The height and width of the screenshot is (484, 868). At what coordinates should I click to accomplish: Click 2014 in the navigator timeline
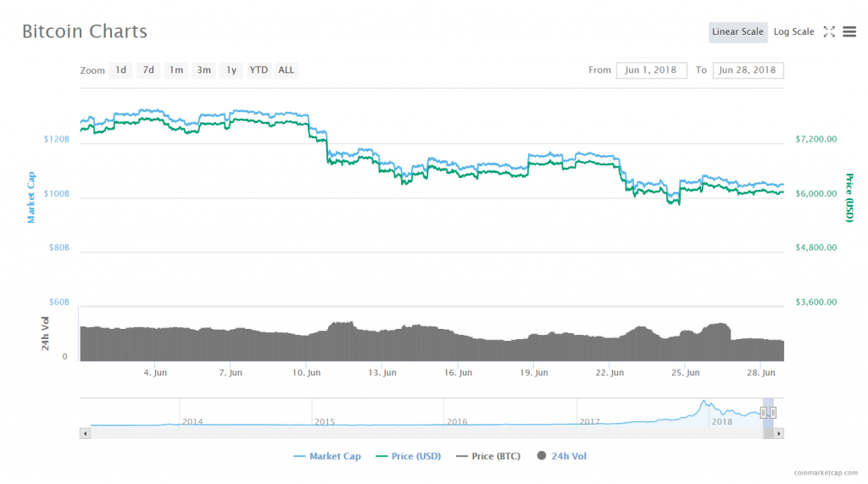(x=192, y=421)
